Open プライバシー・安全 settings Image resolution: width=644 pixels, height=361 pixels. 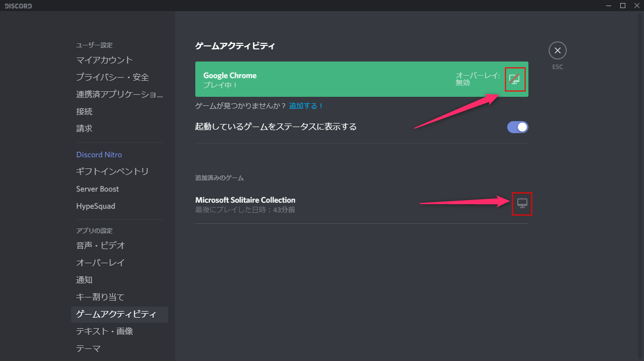pyautogui.click(x=113, y=77)
